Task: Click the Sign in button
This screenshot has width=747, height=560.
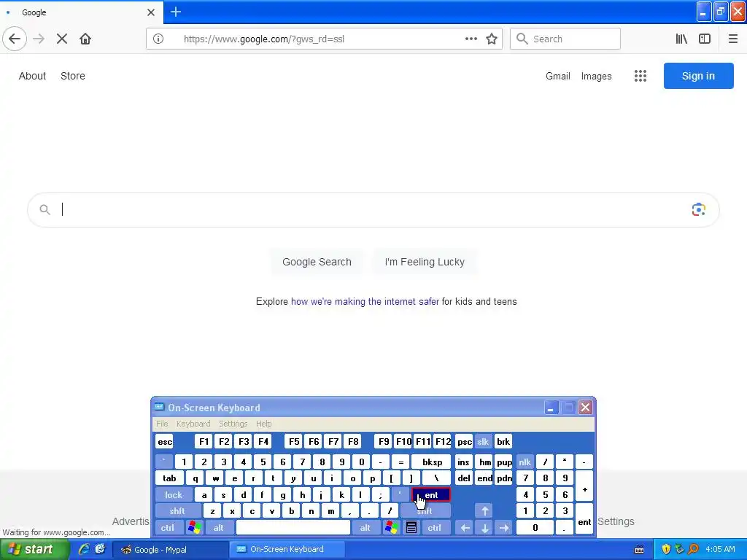Action: (x=698, y=76)
